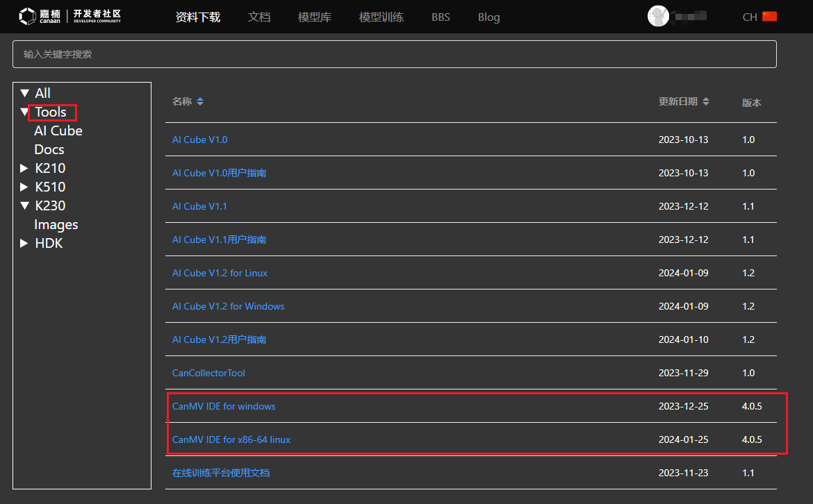Click version 4.0.5 in CanMV x86-64 linux row
The width and height of the screenshot is (813, 504).
click(752, 439)
